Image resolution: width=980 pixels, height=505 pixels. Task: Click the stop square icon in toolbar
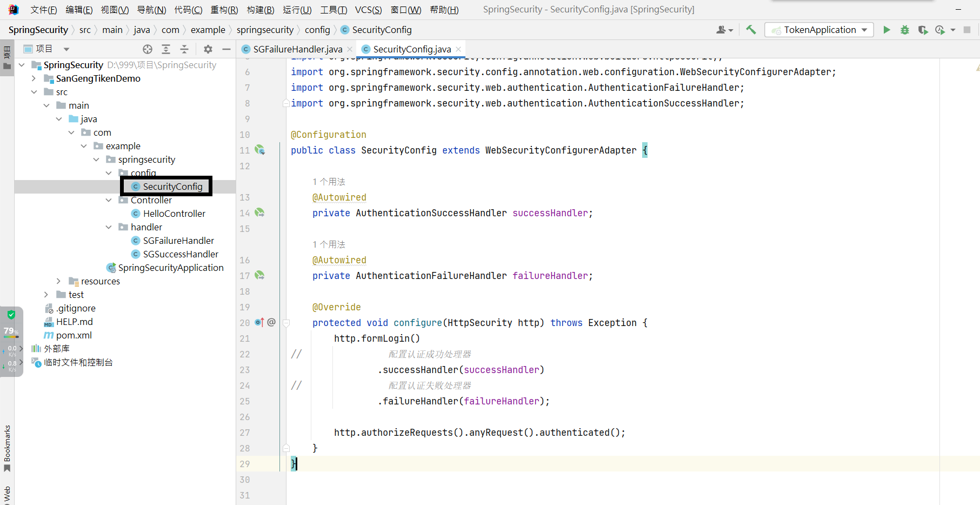coord(967,30)
